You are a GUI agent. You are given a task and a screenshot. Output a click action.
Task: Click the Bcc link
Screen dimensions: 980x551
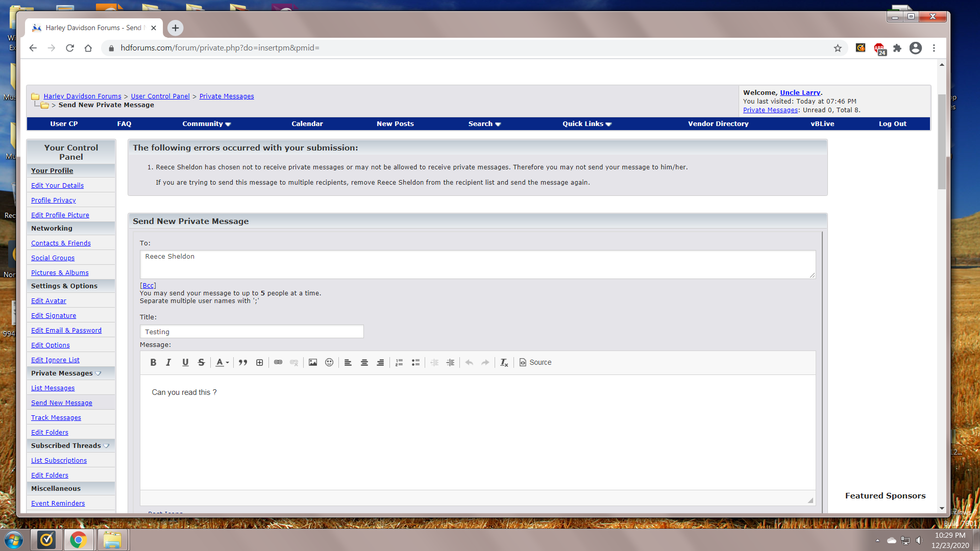tap(148, 286)
